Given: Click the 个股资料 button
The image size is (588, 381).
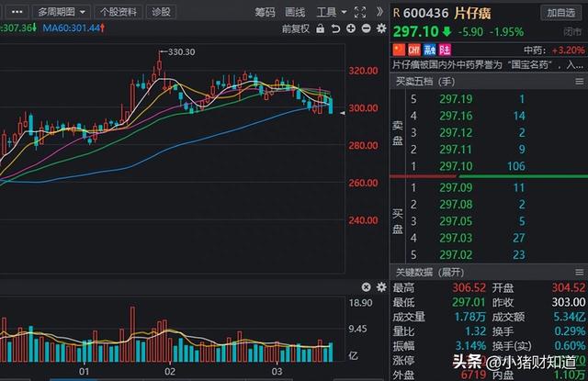Looking at the screenshot, I should (119, 12).
